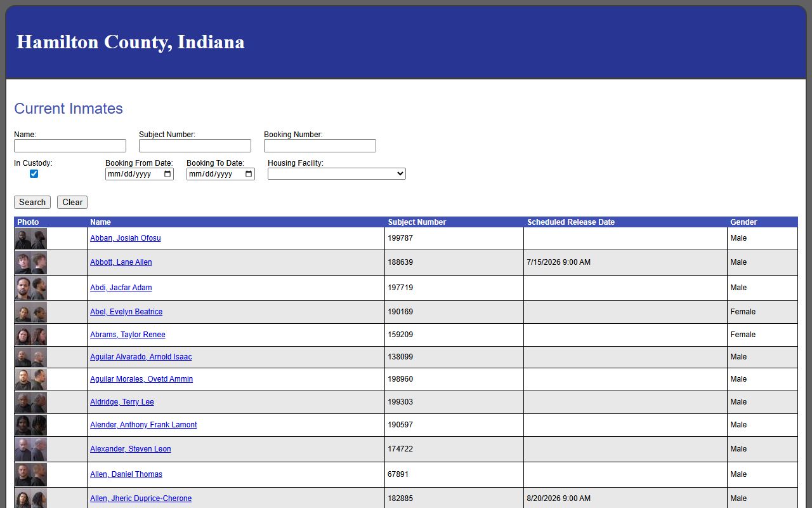Viewport: 812px width, 508px height.
Task: Focus the Subject Number input field
Action: [195, 146]
